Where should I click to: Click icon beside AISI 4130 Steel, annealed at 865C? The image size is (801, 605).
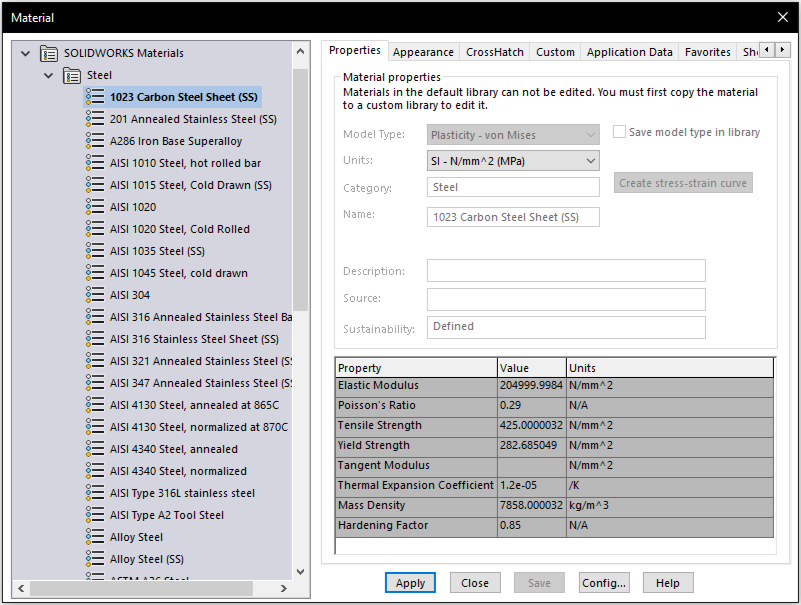click(x=95, y=405)
